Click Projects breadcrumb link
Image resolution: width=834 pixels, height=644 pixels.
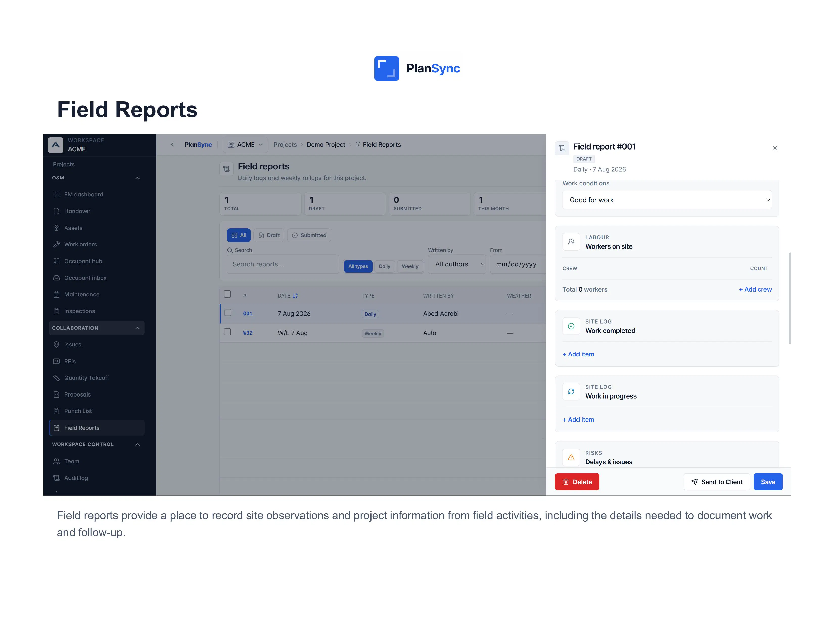pos(285,145)
